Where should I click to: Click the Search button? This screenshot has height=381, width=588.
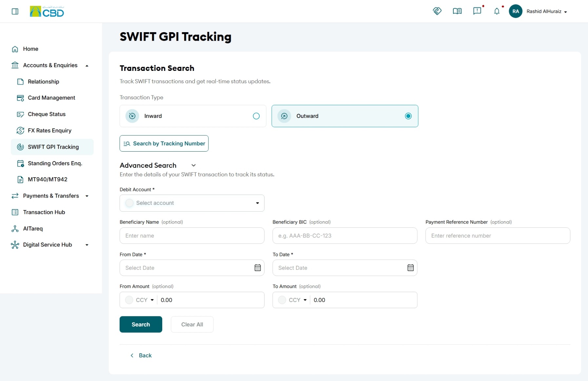tap(141, 324)
